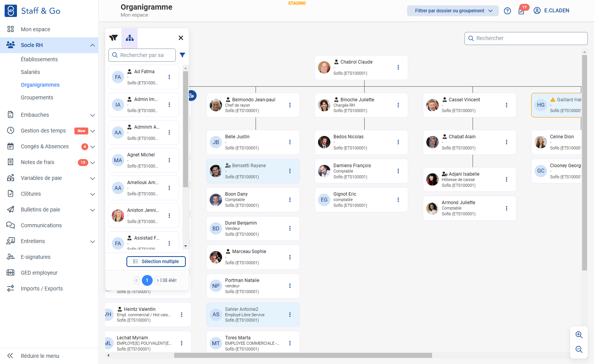
Task: Zoom in on the organigramme
Action: click(x=579, y=335)
